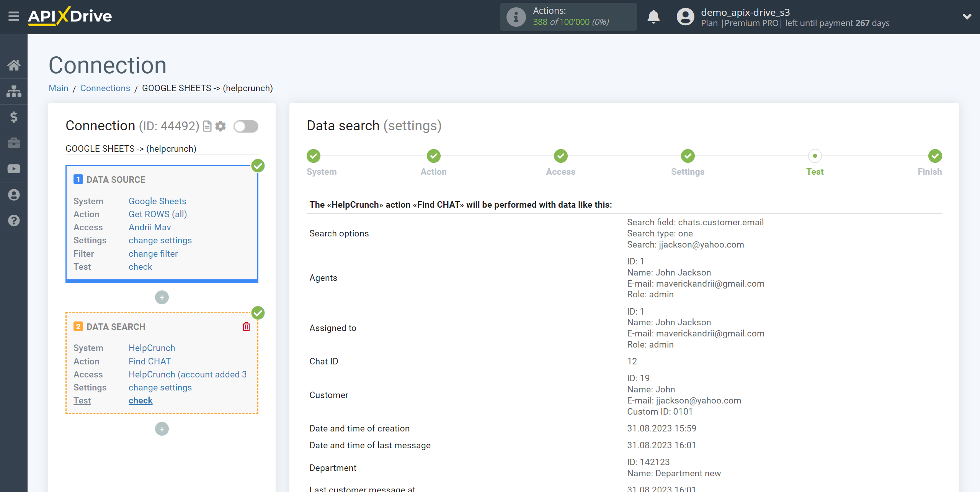Click change settings in Data Source
This screenshot has height=492, width=980.
point(160,240)
